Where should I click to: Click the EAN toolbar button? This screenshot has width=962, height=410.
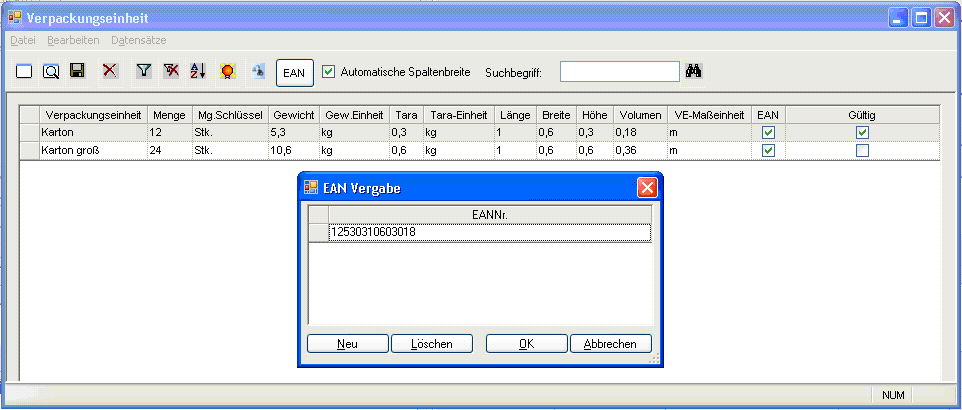(294, 72)
